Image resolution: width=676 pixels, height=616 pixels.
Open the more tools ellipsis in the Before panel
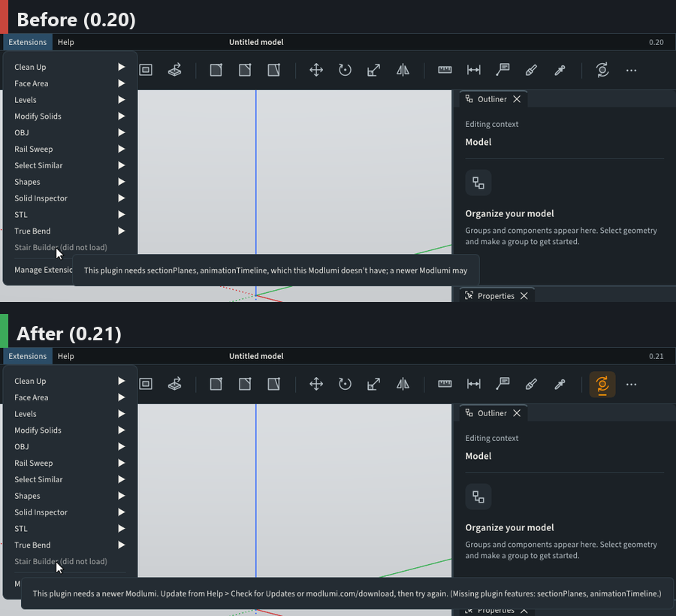coord(631,70)
